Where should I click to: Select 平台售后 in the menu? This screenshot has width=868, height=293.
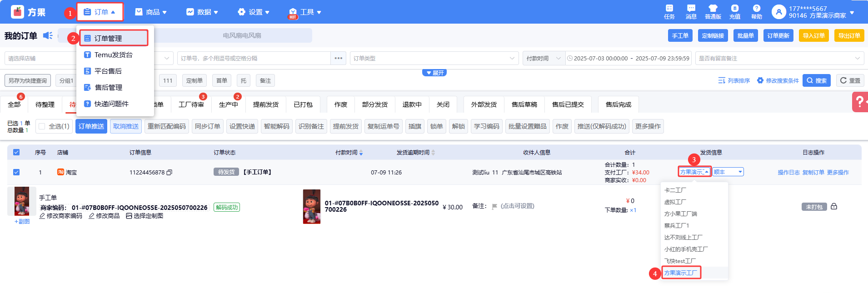point(103,71)
